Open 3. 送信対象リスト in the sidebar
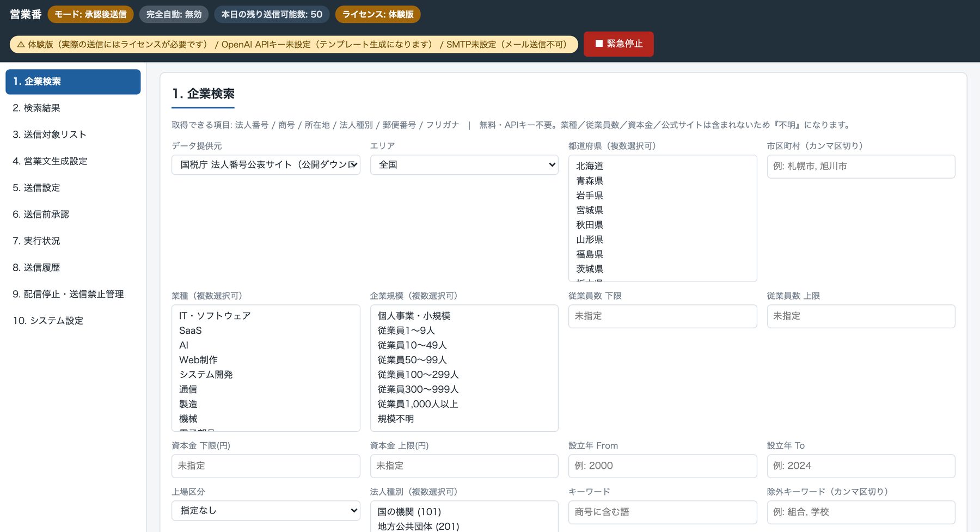The height and width of the screenshot is (532, 980). (x=73, y=134)
